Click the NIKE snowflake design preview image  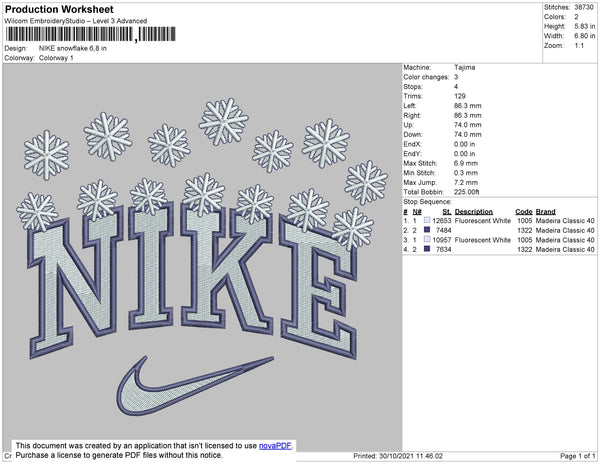202,257
